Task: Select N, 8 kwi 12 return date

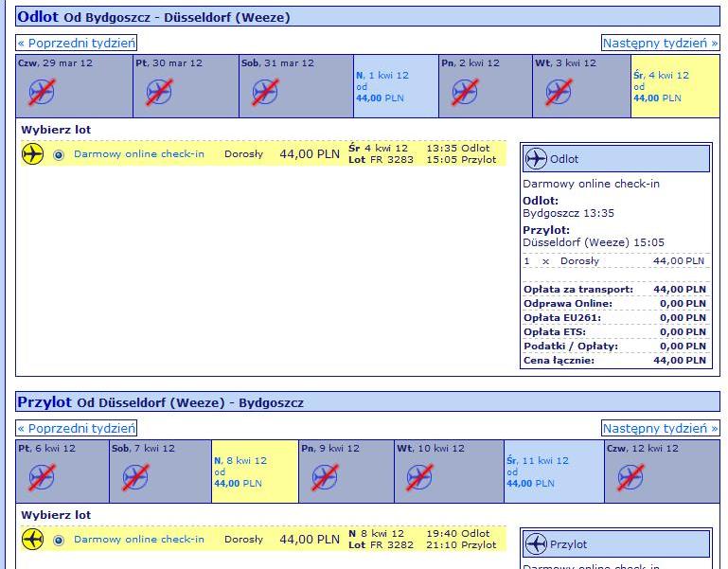Action: 255,471
